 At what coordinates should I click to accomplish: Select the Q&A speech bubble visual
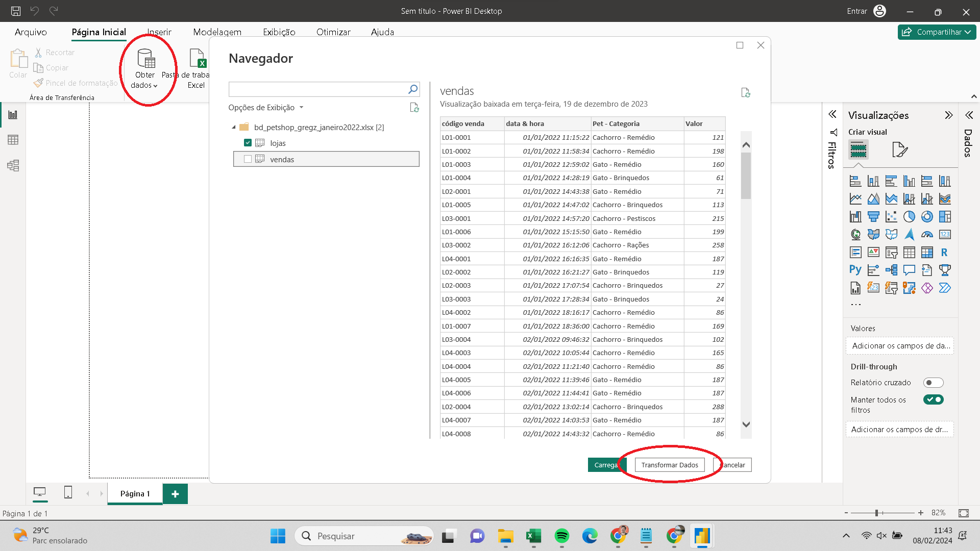(x=909, y=270)
